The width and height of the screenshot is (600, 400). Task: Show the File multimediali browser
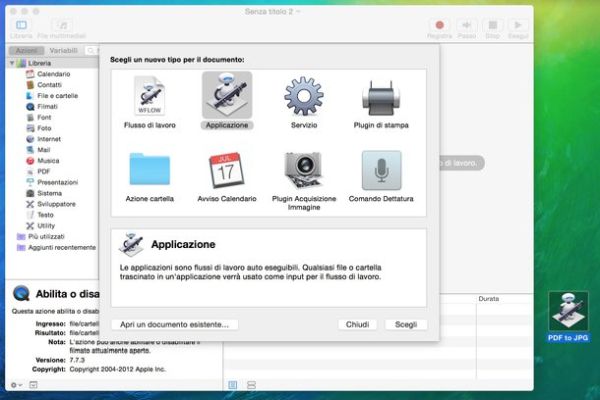(x=62, y=25)
